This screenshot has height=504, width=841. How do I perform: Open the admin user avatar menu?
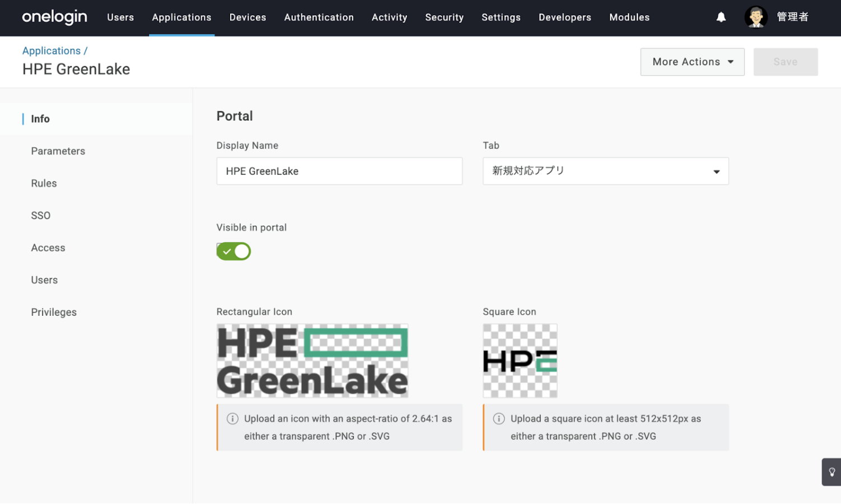click(755, 17)
